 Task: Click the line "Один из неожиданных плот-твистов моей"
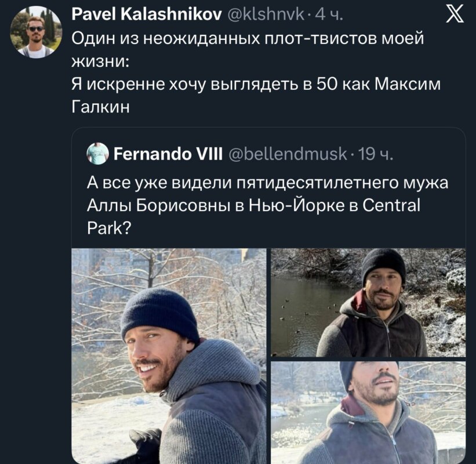tap(248, 39)
